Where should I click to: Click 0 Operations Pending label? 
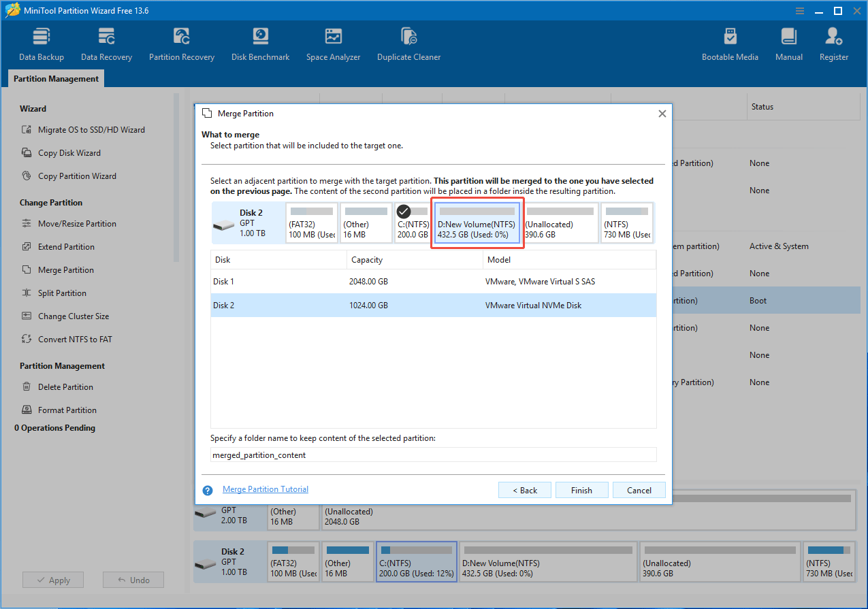[x=54, y=428]
